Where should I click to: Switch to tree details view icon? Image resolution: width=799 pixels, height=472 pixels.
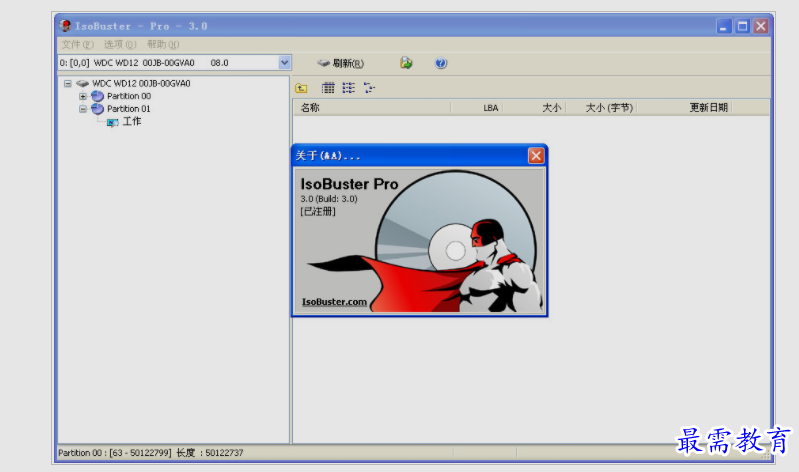click(369, 88)
